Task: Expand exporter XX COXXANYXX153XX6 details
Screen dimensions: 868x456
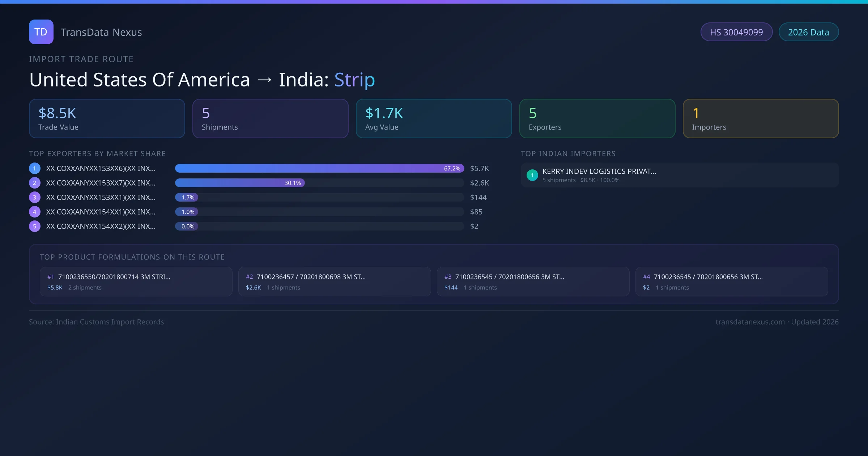Action: click(x=101, y=168)
